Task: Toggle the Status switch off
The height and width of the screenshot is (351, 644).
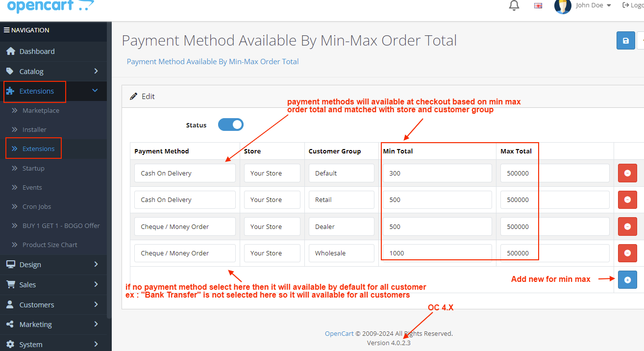Action: (230, 125)
